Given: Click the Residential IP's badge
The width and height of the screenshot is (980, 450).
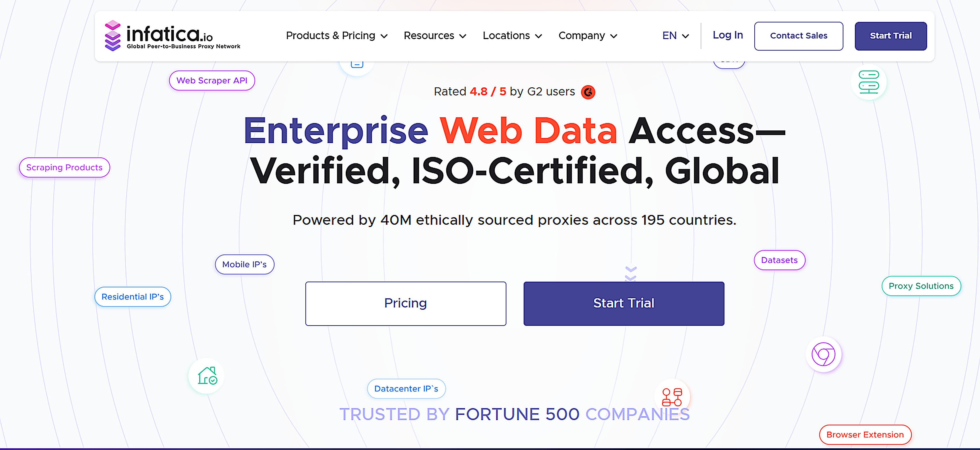Looking at the screenshot, I should point(132,297).
